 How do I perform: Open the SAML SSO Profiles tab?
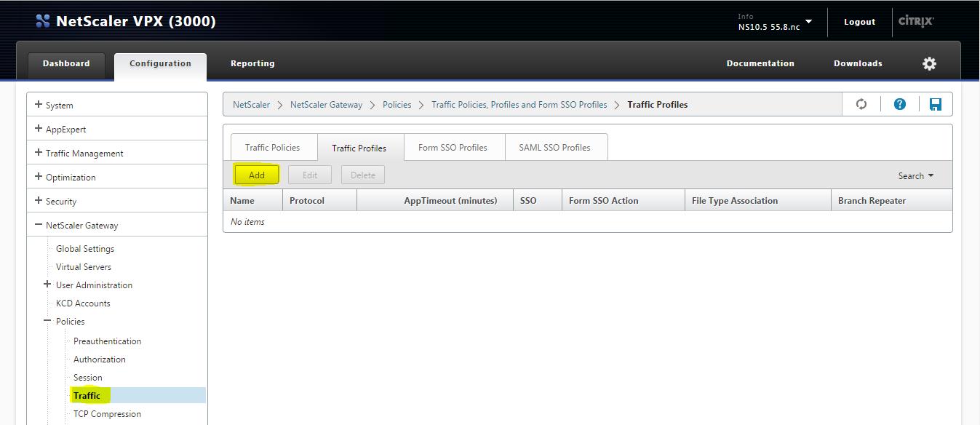(x=554, y=148)
